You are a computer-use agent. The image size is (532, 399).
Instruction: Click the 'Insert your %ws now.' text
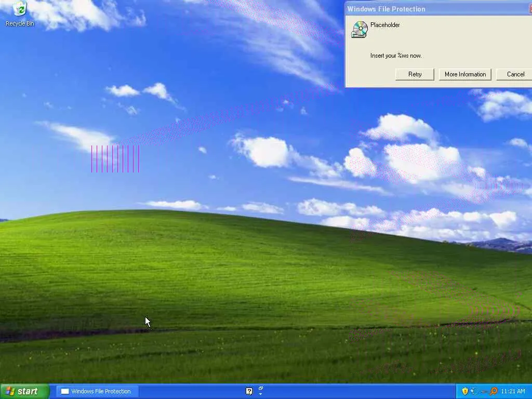pos(396,56)
